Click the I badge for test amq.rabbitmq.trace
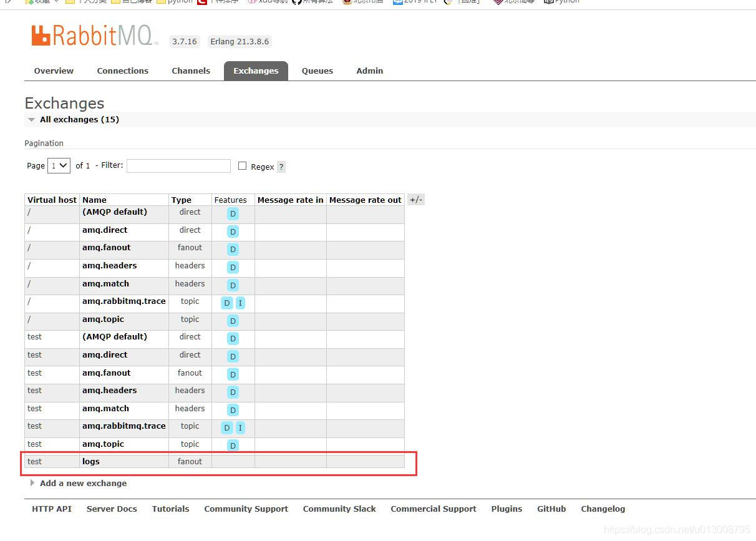 240,427
